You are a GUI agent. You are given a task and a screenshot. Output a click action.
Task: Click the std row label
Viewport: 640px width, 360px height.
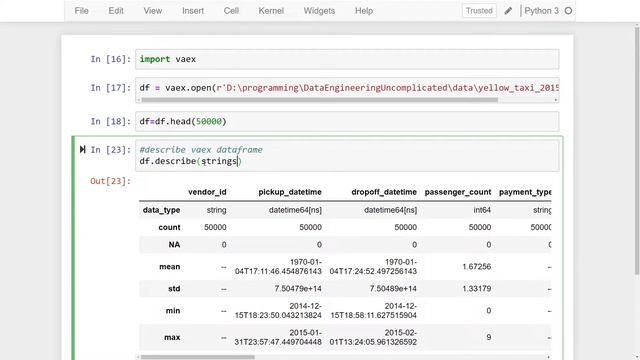pyautogui.click(x=174, y=289)
